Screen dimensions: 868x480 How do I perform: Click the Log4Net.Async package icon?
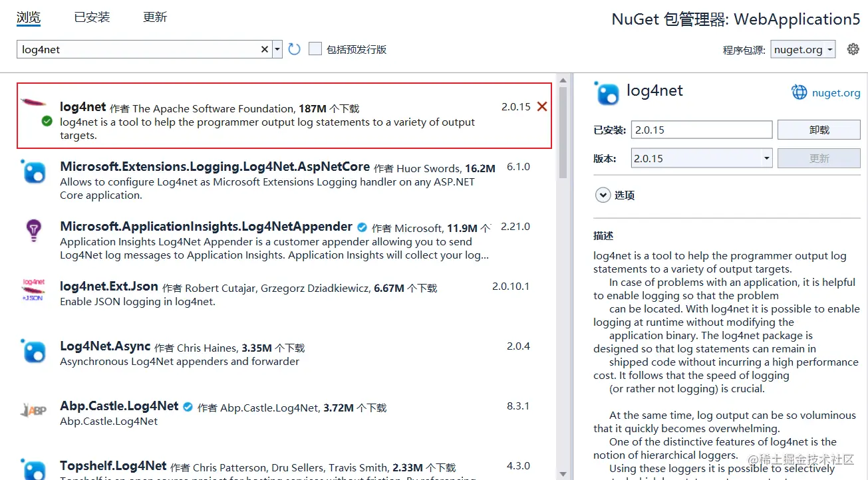point(33,351)
